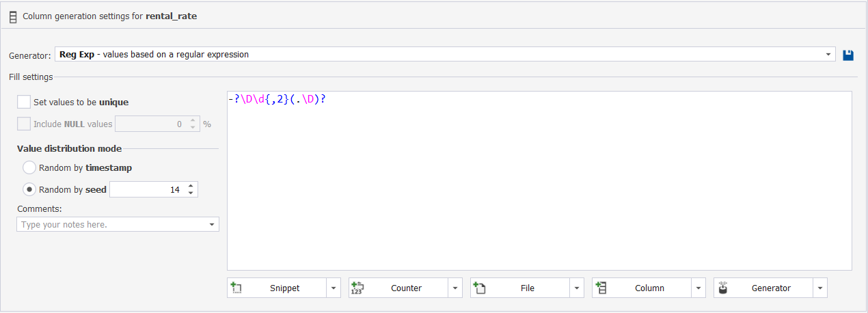The width and height of the screenshot is (868, 313).
Task: Increase the seed value with up arrow
Action: point(191,186)
